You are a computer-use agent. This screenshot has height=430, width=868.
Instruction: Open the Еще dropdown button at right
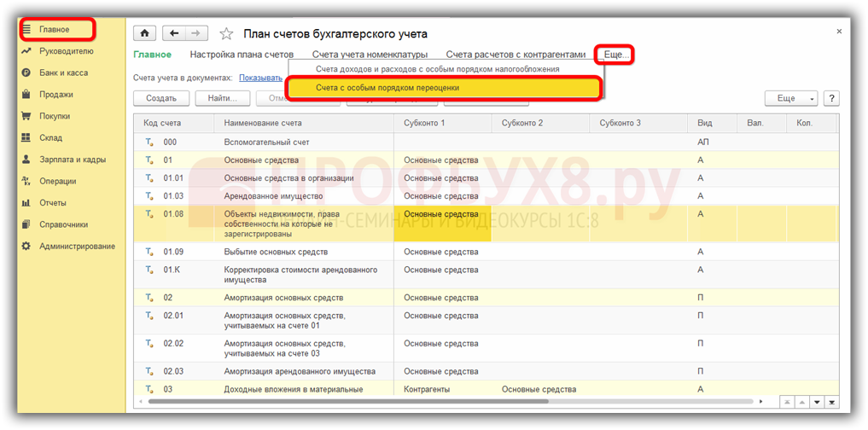coord(791,98)
